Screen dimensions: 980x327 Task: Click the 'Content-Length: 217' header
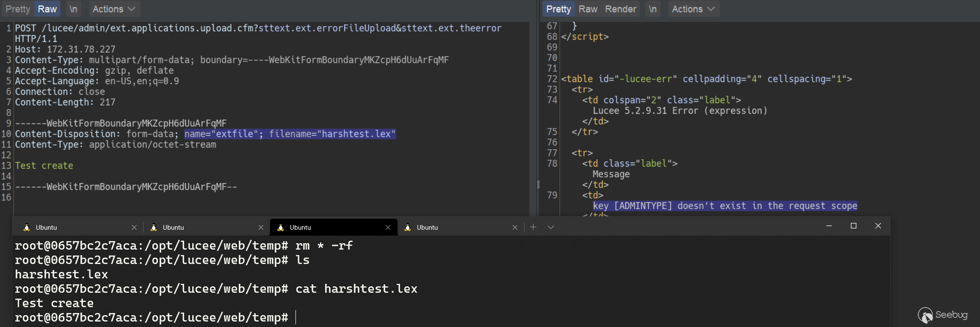pos(65,102)
